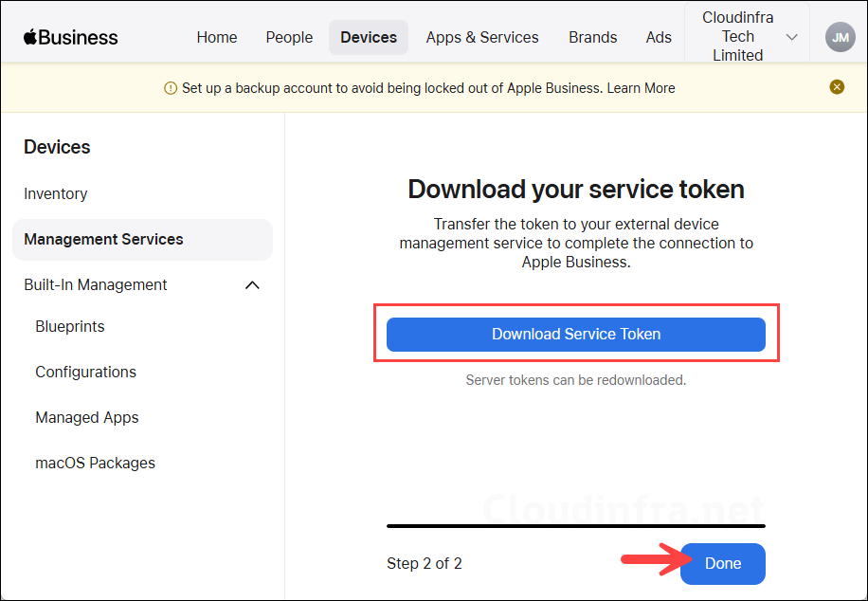Click the 'Download your service token' heading
Screen dimensions: 868x601
[576, 189]
